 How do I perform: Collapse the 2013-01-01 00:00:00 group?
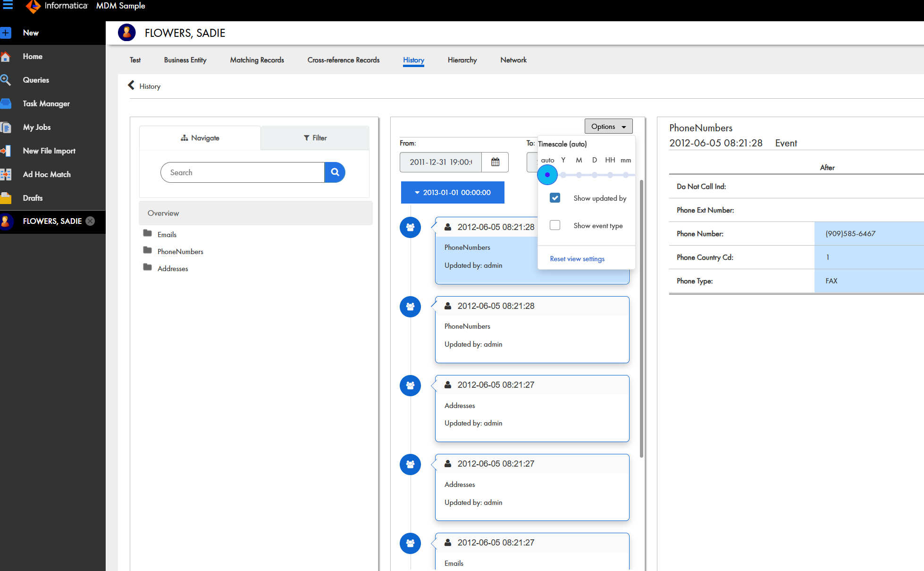pos(453,193)
